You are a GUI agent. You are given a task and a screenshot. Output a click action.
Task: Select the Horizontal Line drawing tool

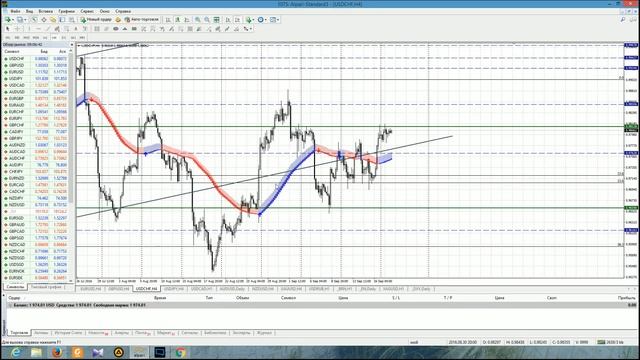tap(38, 29)
